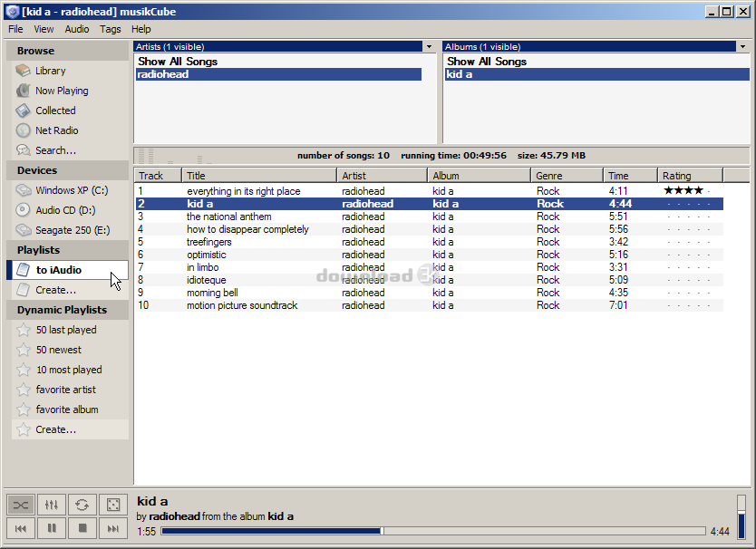Select the Net Radio globe icon

pyautogui.click(x=23, y=130)
